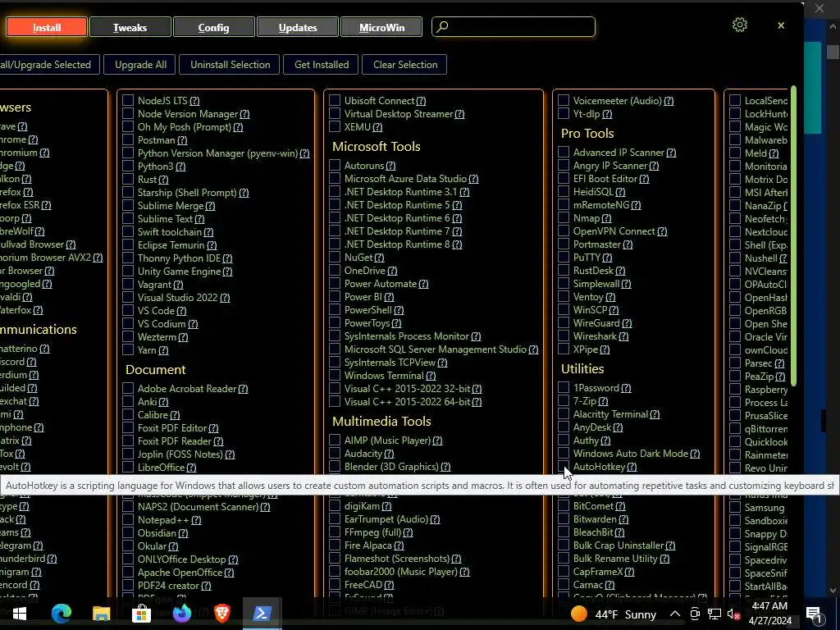Check the PuTTY checkbox
This screenshot has height=630, width=840.
tap(564, 257)
